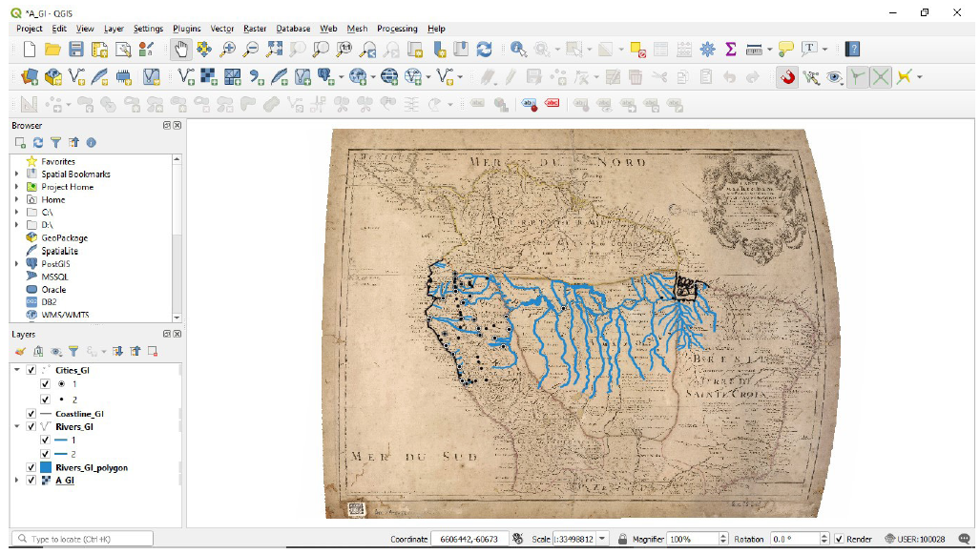Uncheck the Coastline_GI layer checkbox
Viewport: 980px width, 554px height.
point(31,414)
